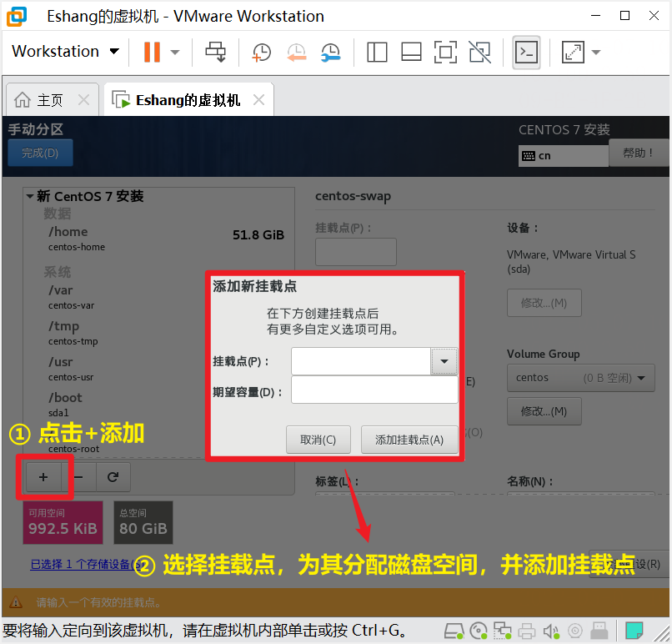Click the hard disk status icon
672x644 pixels.
[x=454, y=631]
